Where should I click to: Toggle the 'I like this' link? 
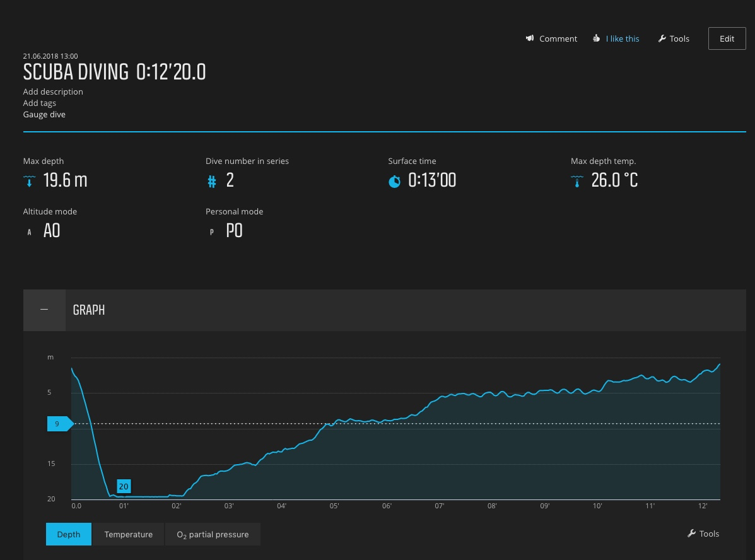tap(623, 38)
